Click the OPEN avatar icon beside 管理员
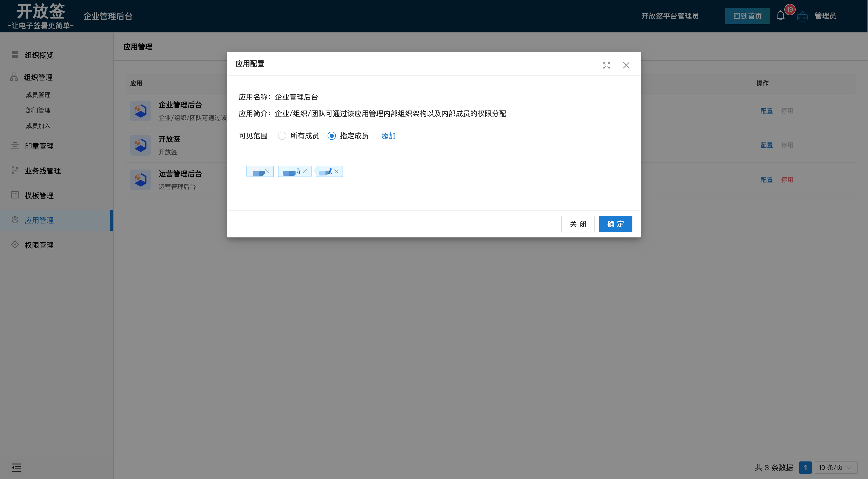The width and height of the screenshot is (868, 479). (802, 16)
